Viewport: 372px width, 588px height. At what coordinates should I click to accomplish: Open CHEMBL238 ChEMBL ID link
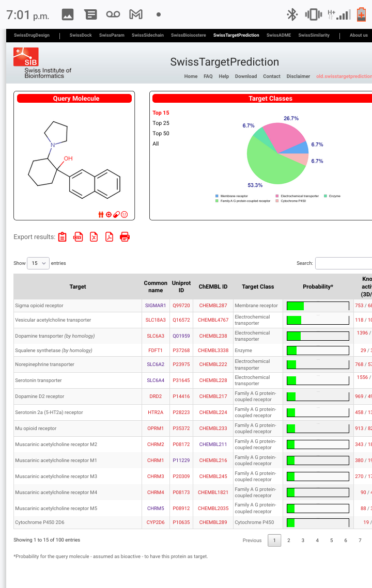[x=213, y=336]
